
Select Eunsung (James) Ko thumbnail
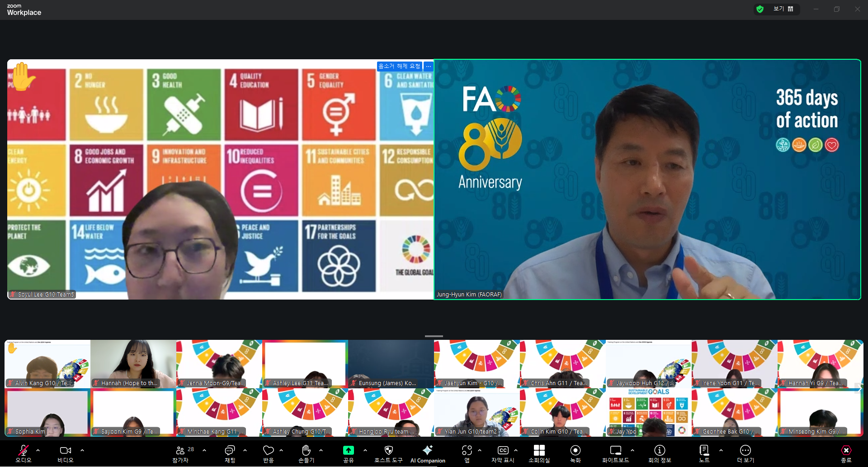pos(391,364)
